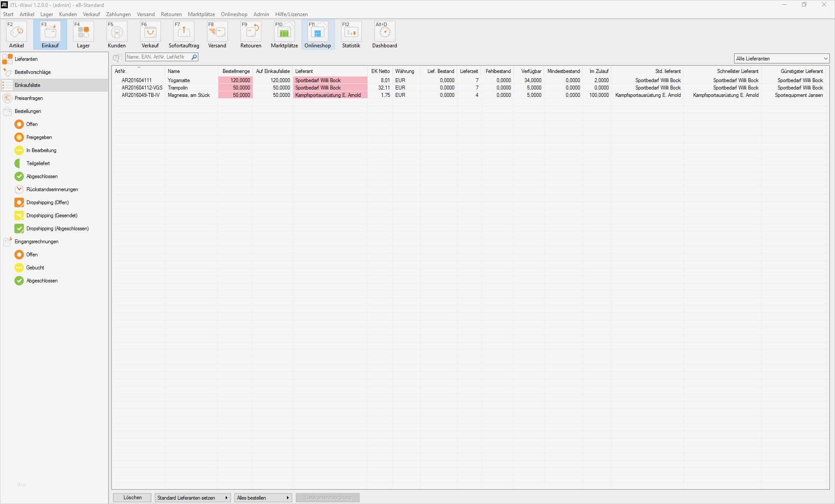Click the pink Bestellmenge cell for Yogamatte
Screen dimensions: 835x504
[235, 80]
